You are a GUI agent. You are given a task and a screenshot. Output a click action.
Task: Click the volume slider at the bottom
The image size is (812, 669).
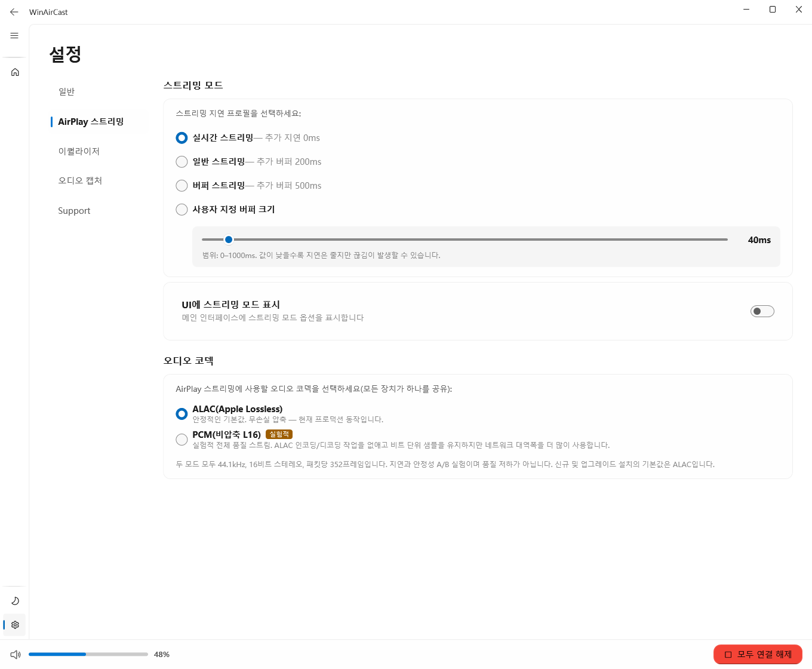[88, 655]
